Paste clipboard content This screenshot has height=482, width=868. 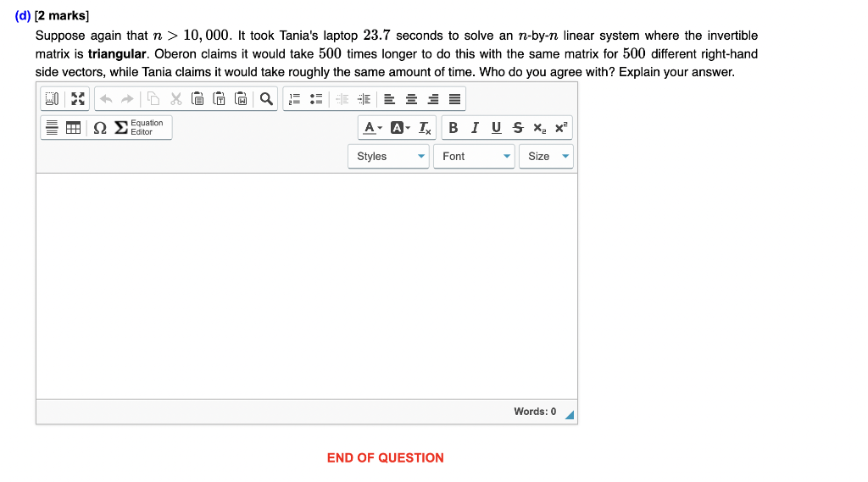[x=197, y=99]
